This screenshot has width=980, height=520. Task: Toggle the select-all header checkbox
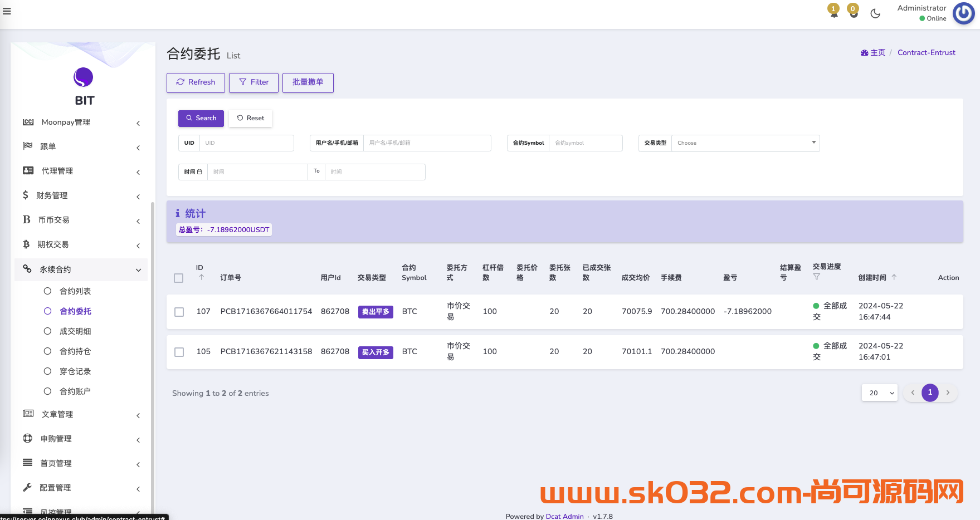tap(178, 278)
